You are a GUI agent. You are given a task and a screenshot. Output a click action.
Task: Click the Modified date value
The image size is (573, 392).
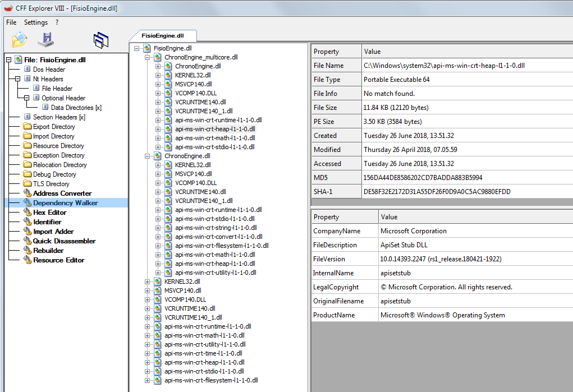(x=410, y=149)
